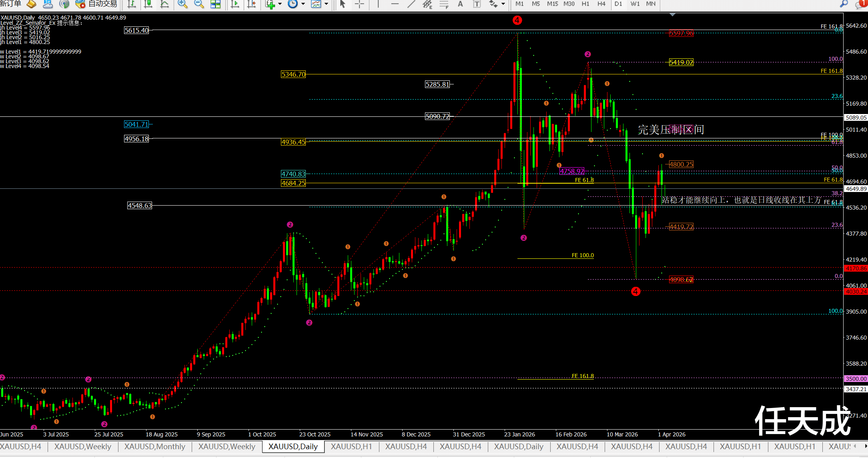
Task: Select the trendline drawing tool
Action: [411, 4]
